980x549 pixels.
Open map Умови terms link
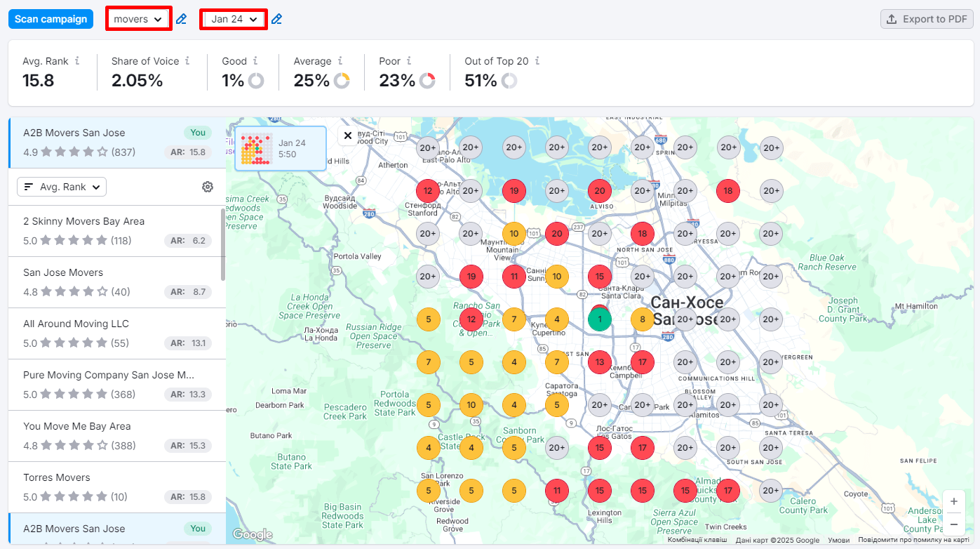click(838, 541)
